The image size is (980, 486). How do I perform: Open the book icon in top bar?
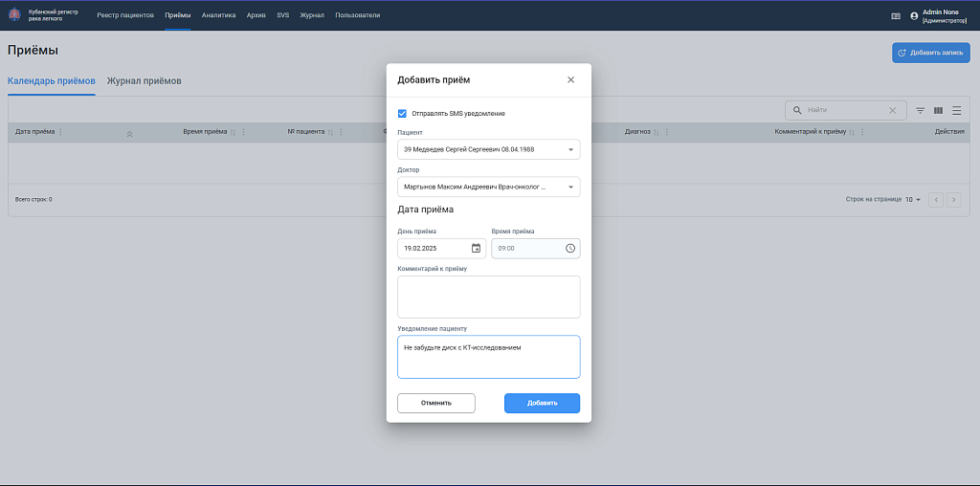pyautogui.click(x=896, y=15)
